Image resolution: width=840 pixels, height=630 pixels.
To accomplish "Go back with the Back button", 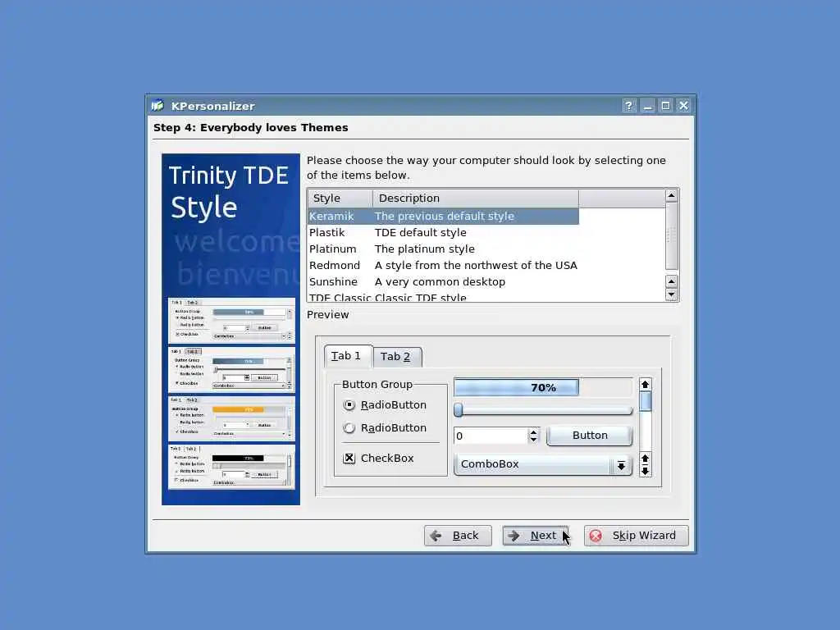I will coord(458,535).
